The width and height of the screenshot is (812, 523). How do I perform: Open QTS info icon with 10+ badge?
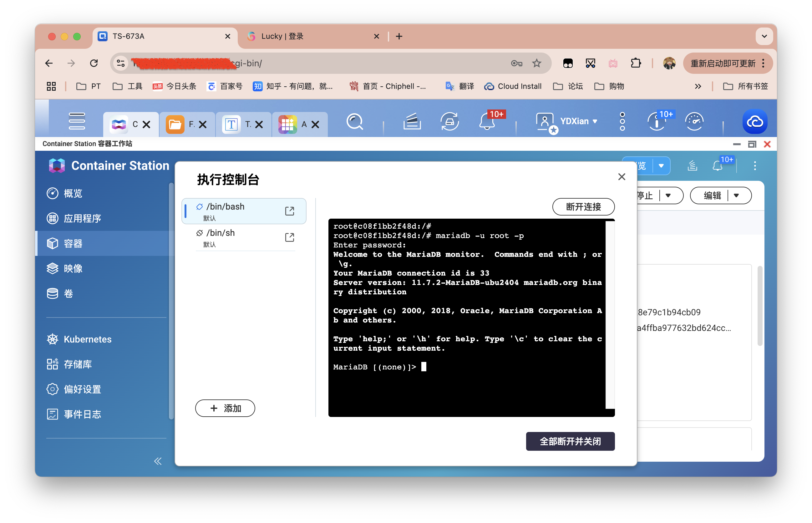pyautogui.click(x=657, y=121)
